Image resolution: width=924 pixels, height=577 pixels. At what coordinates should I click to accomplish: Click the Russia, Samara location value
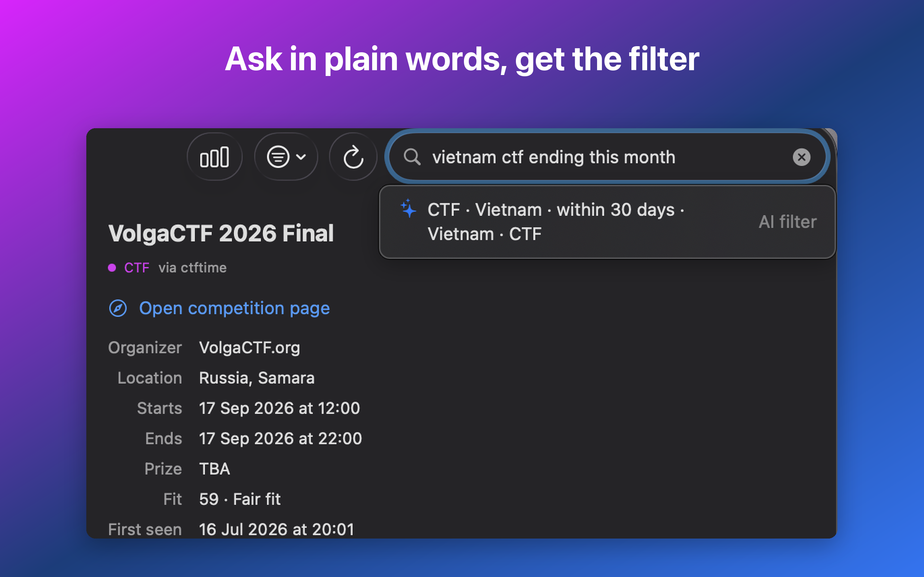click(x=257, y=378)
